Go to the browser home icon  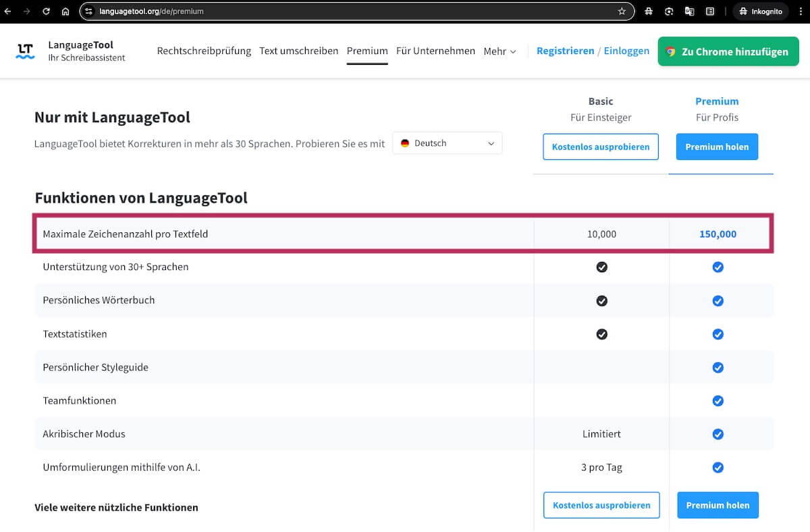[x=65, y=11]
